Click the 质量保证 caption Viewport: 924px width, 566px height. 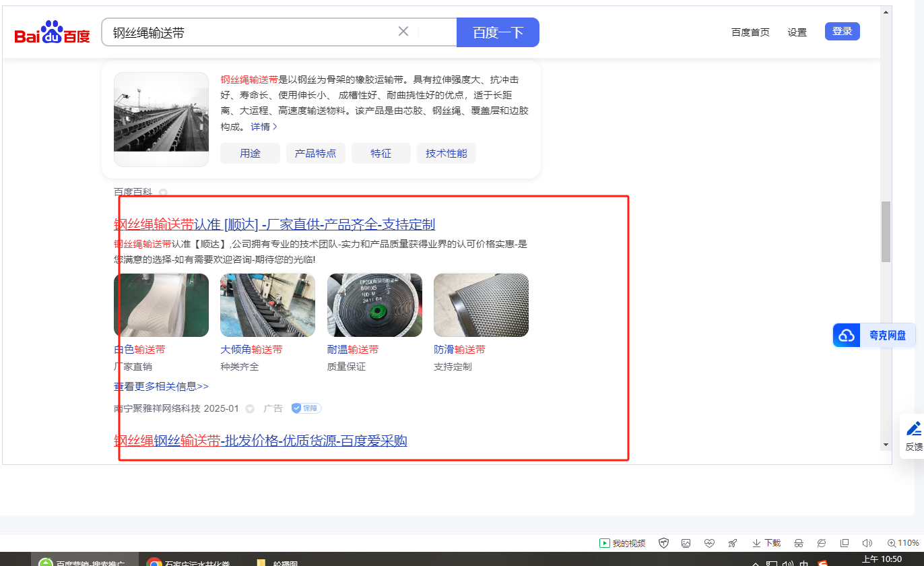[x=346, y=367]
